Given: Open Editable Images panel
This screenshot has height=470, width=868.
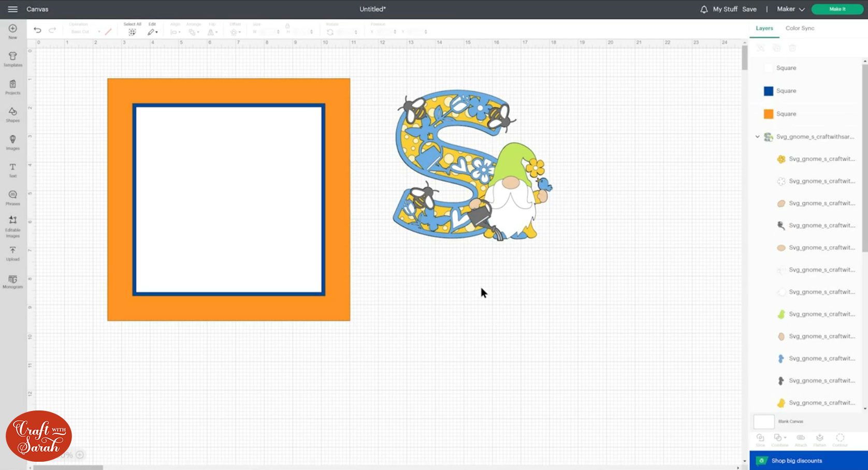Looking at the screenshot, I should point(13,227).
